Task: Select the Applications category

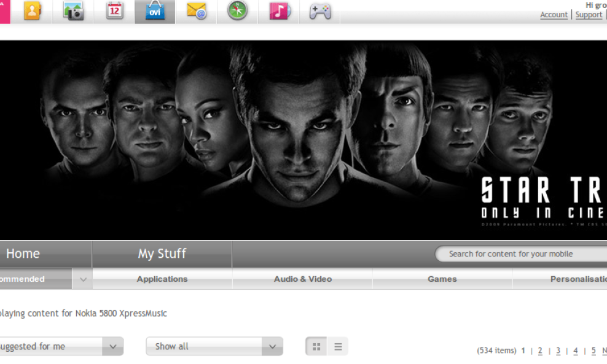Action: [162, 279]
